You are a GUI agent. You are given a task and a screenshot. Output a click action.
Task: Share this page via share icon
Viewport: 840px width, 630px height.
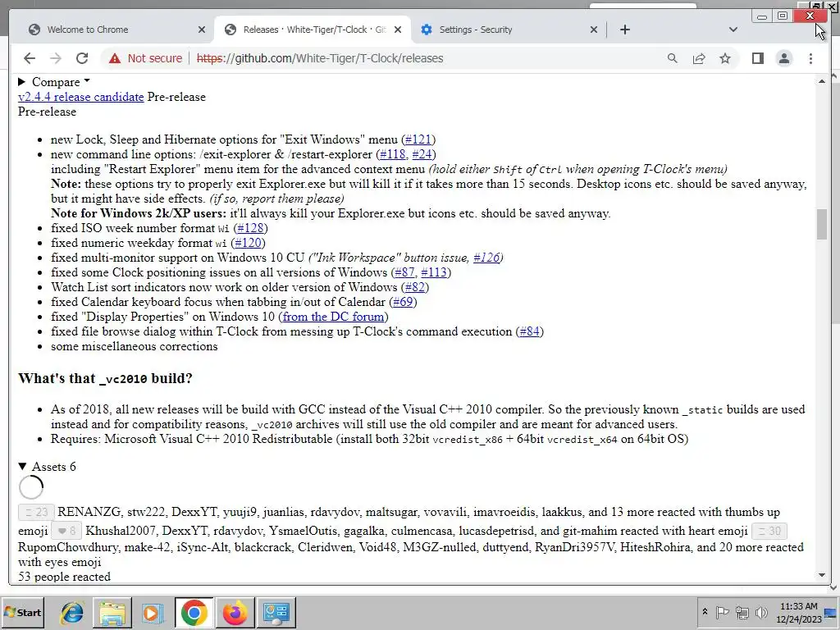(x=699, y=58)
